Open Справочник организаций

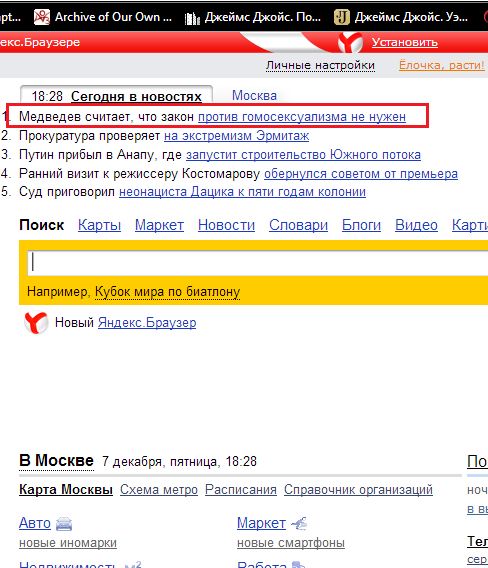click(x=358, y=490)
